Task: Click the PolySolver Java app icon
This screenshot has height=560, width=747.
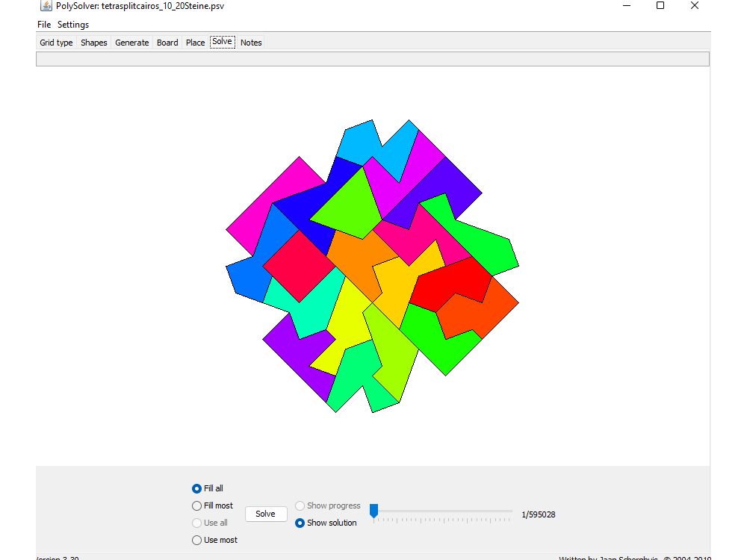Action: (46, 6)
